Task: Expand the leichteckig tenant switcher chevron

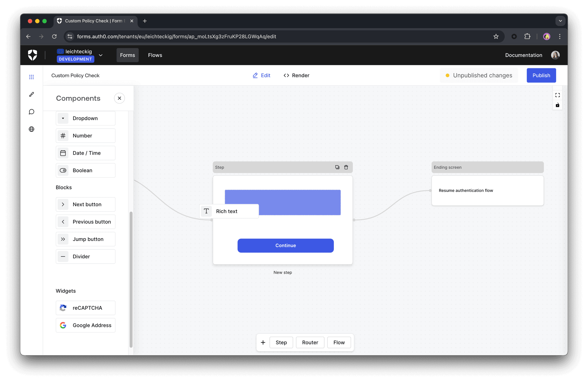Action: coord(101,55)
